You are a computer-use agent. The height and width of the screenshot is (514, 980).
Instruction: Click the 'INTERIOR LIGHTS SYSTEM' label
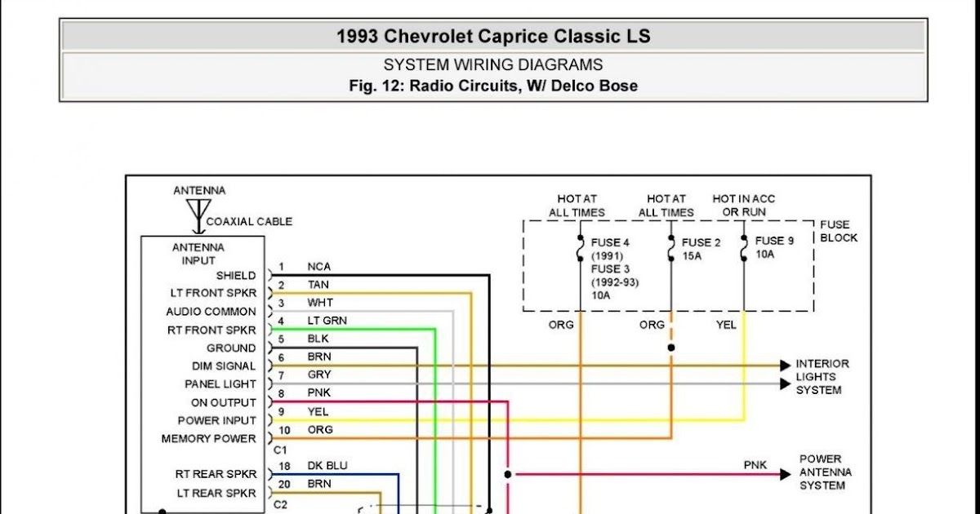(x=822, y=377)
